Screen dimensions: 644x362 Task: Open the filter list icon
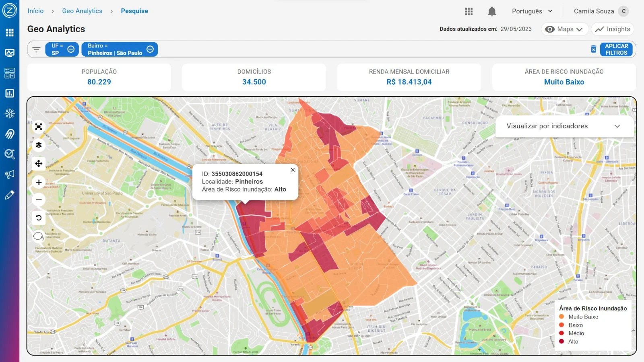(37, 49)
